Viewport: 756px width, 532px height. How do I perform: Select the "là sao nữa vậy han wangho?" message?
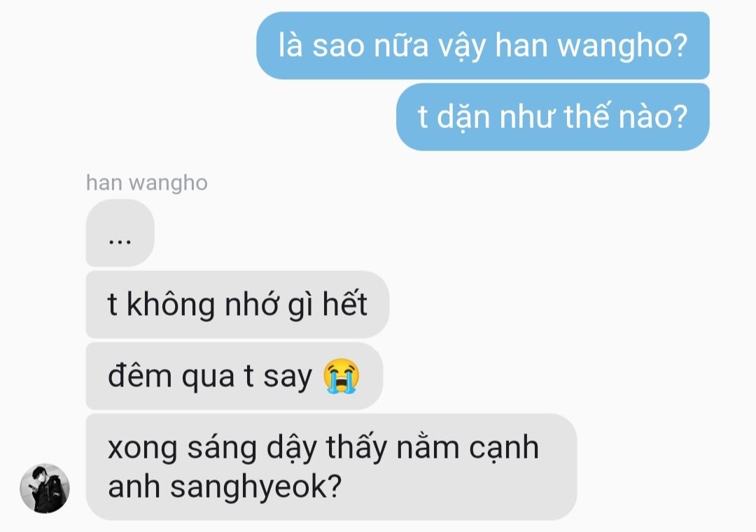tap(482, 45)
